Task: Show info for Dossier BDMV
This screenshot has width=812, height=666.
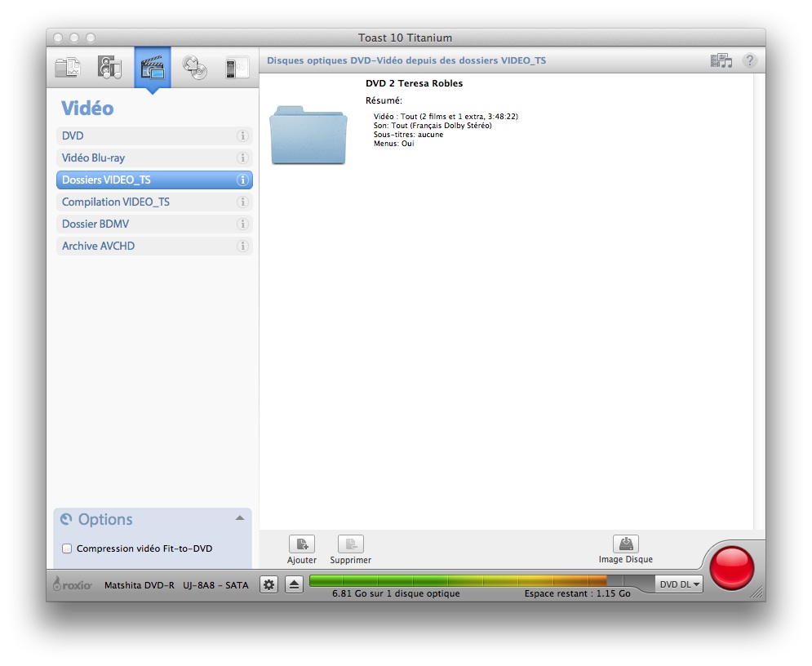Action: 242,224
